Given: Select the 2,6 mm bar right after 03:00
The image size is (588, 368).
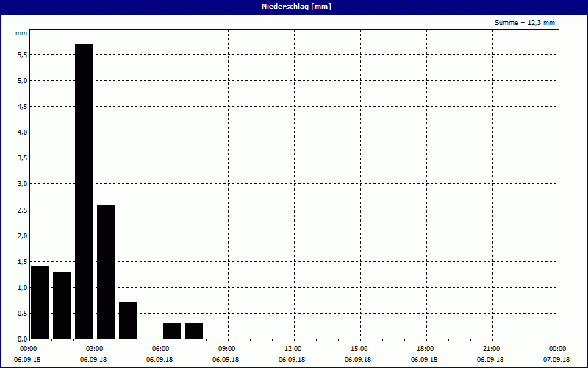Looking at the screenshot, I should (106, 272).
